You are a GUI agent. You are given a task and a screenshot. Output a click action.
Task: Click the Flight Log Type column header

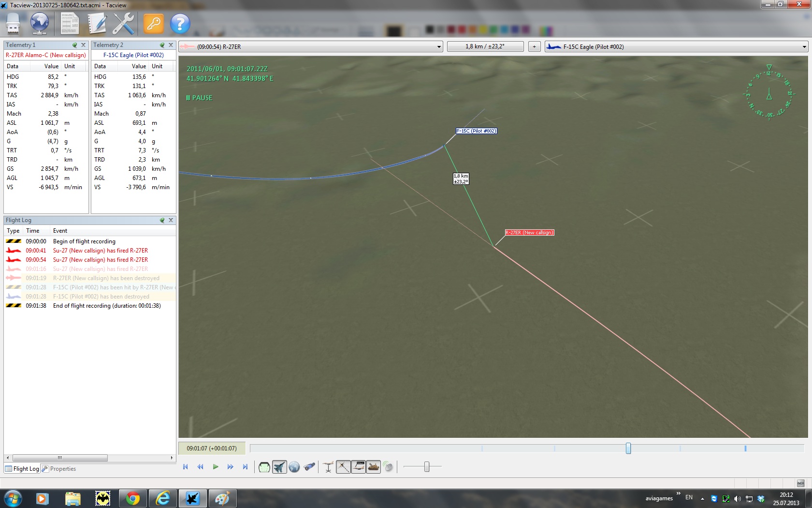14,231
